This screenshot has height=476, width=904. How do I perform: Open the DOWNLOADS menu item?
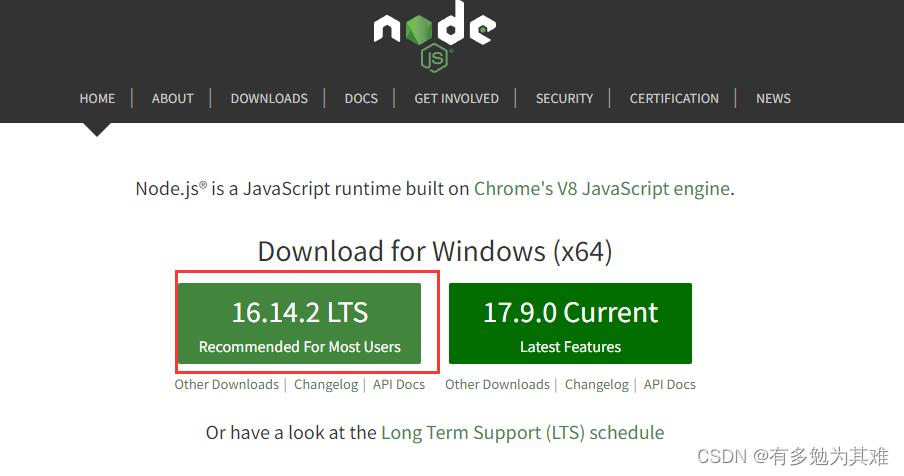click(x=269, y=99)
